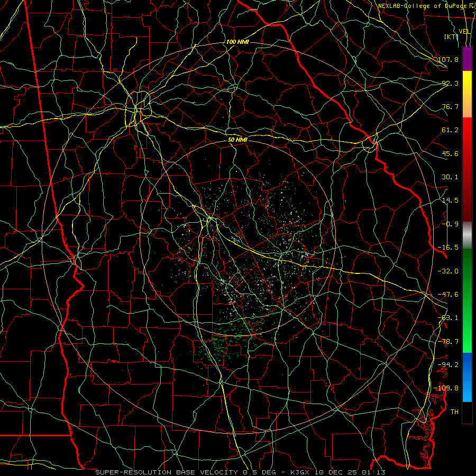The width and height of the screenshot is (476, 476).
Task: Click the gray near-zero color bar segment
Action: coord(467,235)
